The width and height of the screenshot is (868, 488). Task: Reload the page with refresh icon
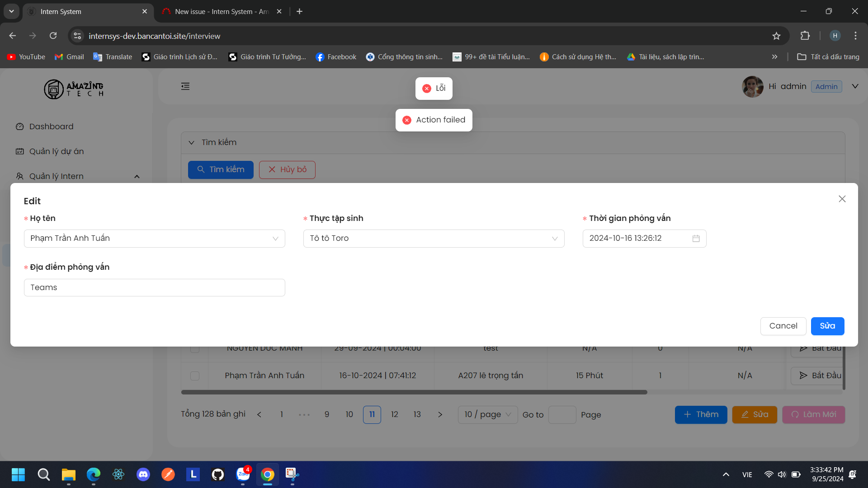pyautogui.click(x=53, y=36)
